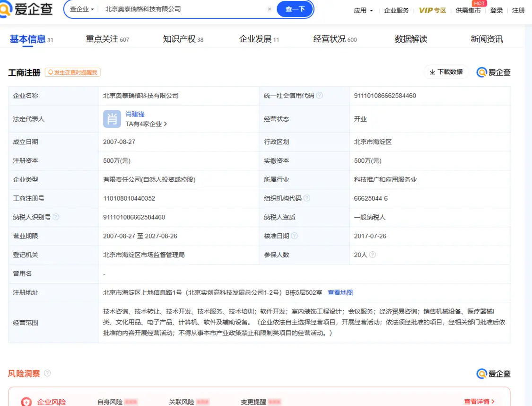
Task: Go to the VIP专区 page
Action: 432,10
